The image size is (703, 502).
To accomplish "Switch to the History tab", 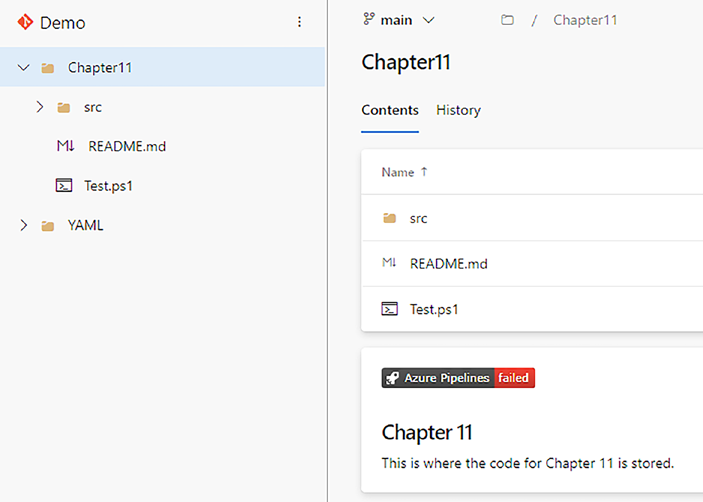I will click(458, 110).
